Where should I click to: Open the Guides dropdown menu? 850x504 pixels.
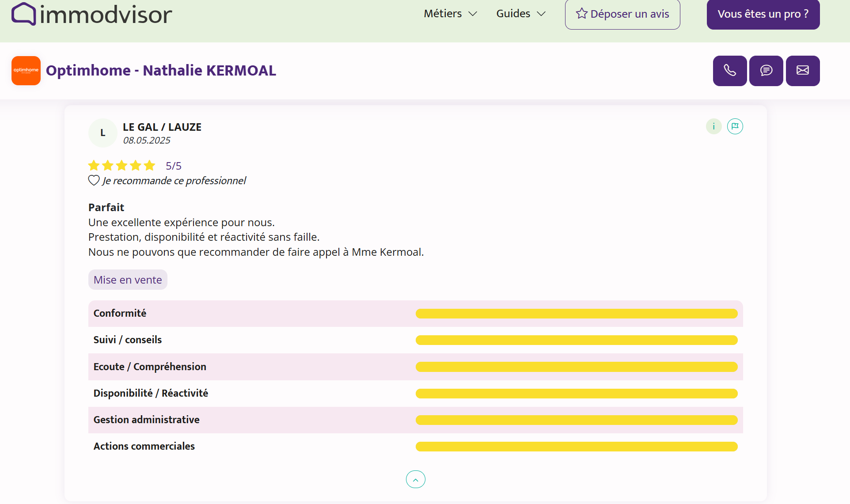click(x=521, y=14)
